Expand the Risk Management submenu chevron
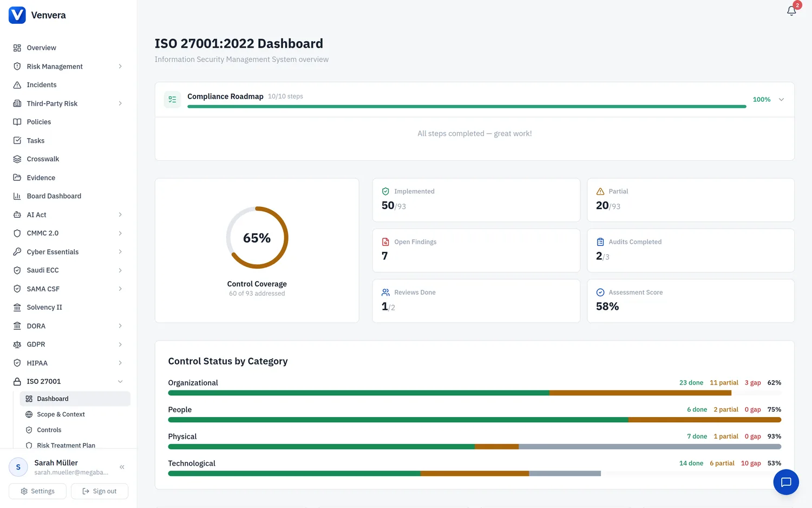812x508 pixels. [x=120, y=66]
